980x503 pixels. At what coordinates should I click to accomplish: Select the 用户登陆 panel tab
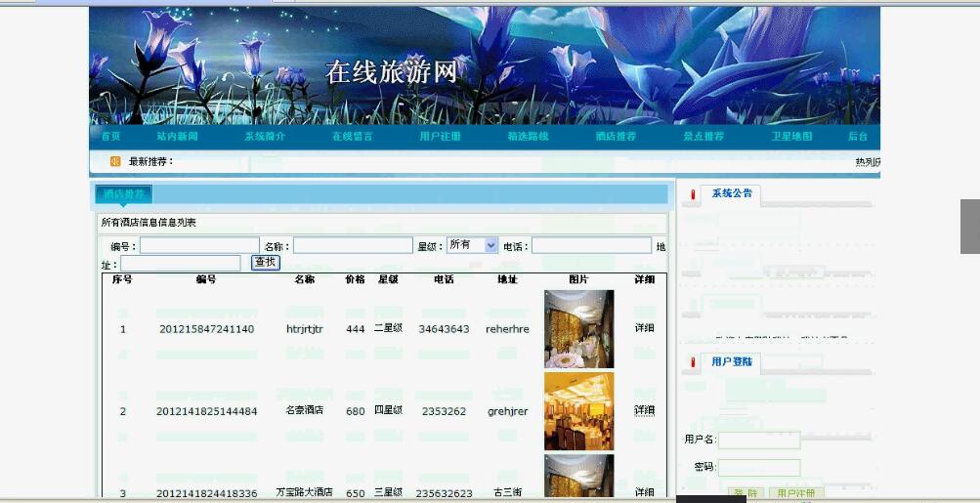click(731, 361)
